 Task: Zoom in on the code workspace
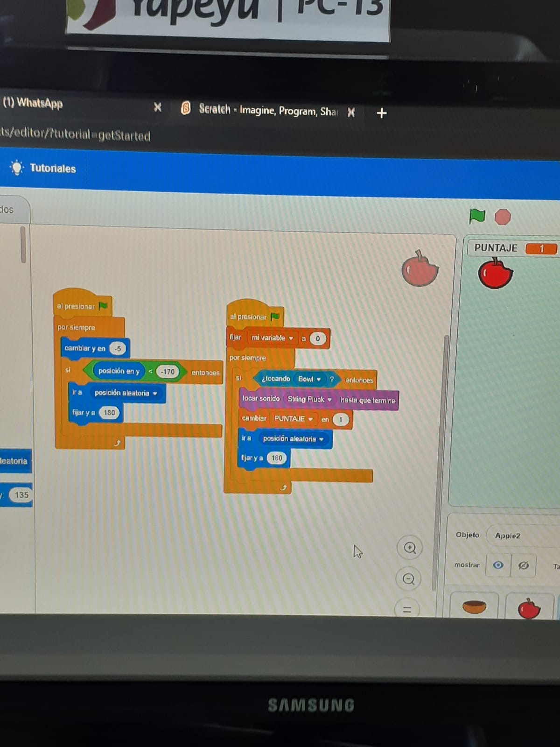point(410,548)
